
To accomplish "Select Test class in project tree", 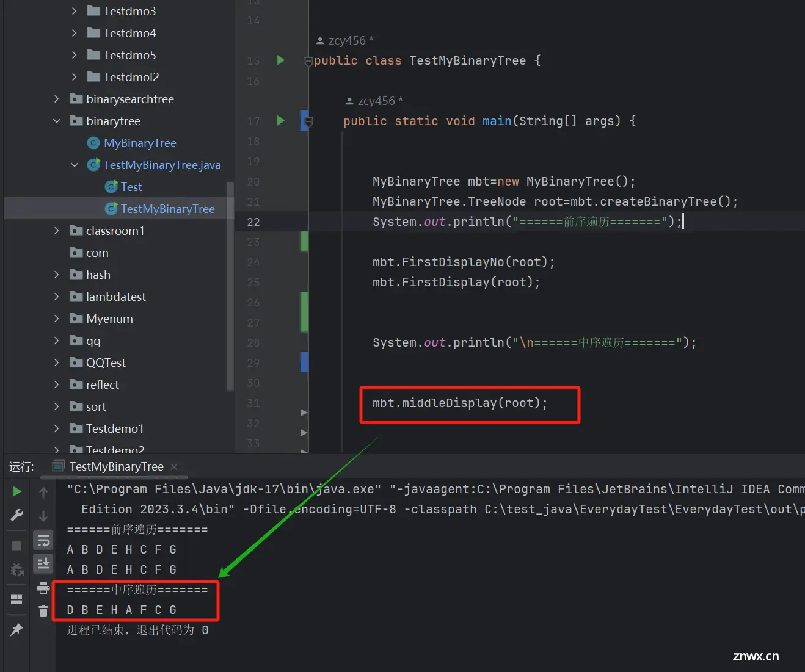I will coord(131,187).
